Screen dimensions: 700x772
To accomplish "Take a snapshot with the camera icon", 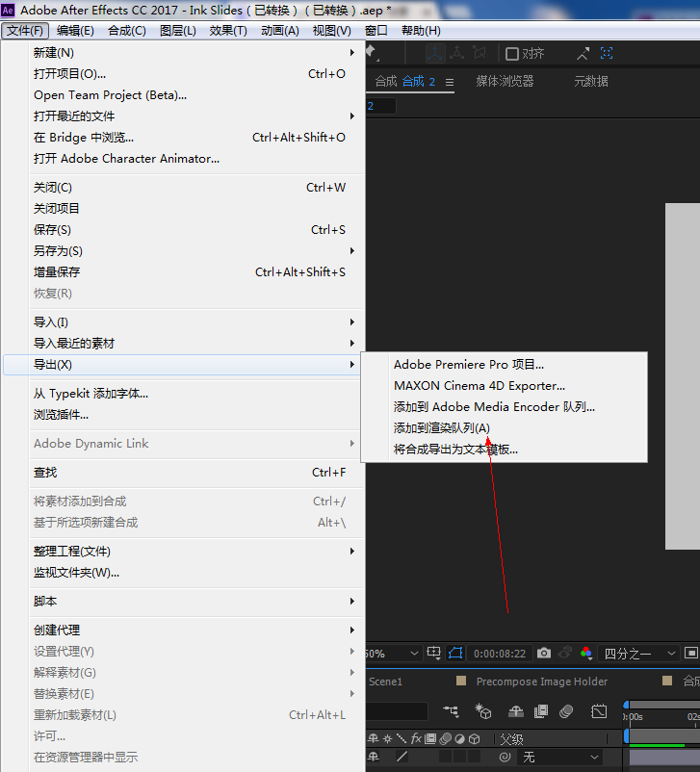I will pos(544,654).
